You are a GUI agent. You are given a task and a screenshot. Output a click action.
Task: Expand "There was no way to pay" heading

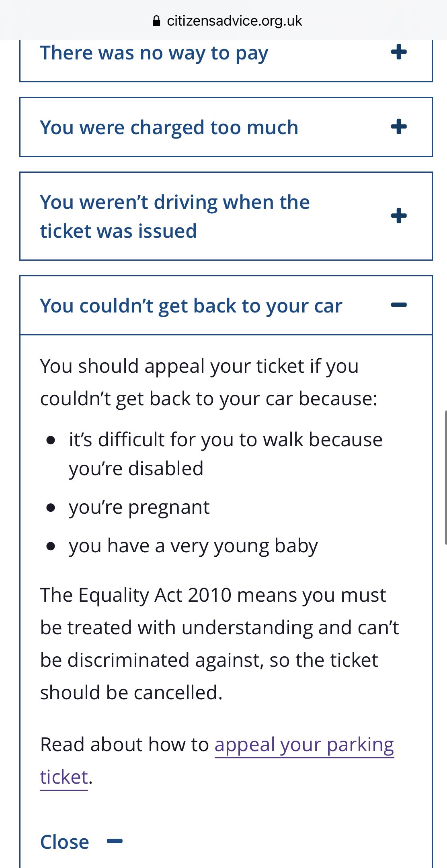[154, 53]
